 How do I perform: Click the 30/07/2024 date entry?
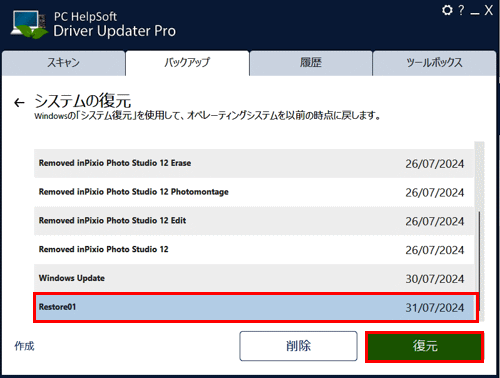pyautogui.click(x=434, y=279)
